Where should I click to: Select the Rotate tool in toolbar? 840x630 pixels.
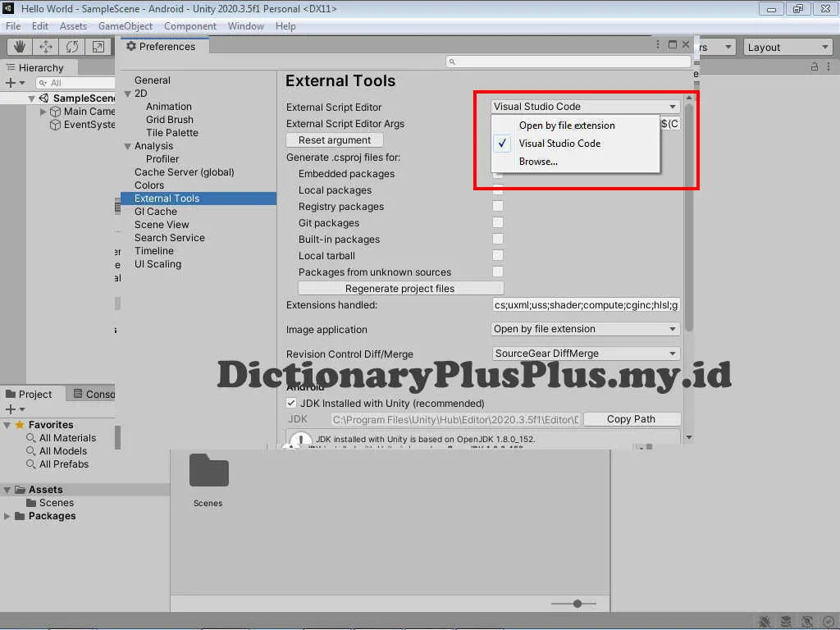pos(72,47)
